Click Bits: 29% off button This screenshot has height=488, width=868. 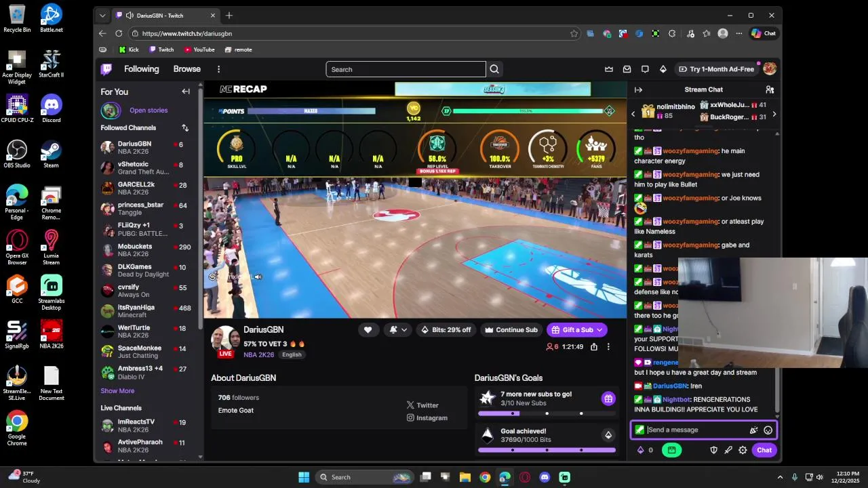[446, 330]
